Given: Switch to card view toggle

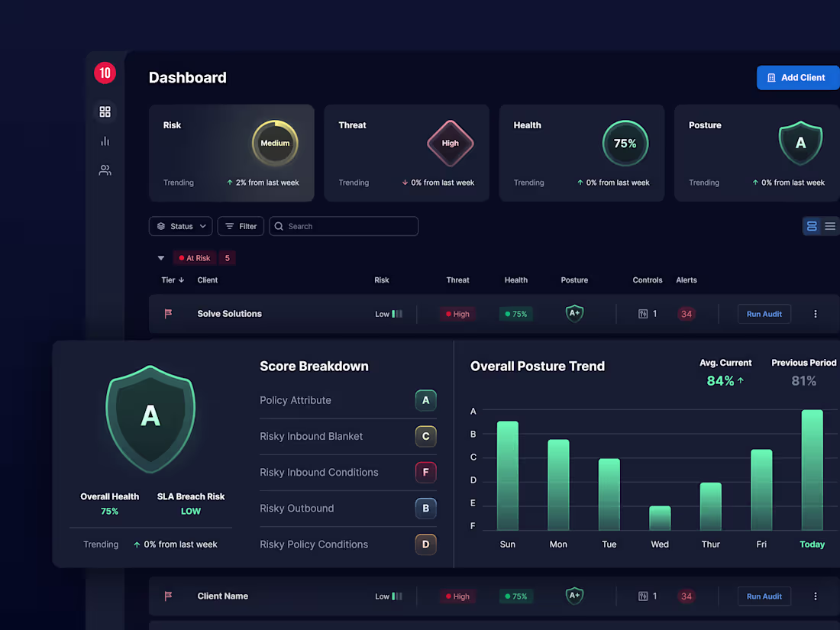Looking at the screenshot, I should pyautogui.click(x=812, y=226).
